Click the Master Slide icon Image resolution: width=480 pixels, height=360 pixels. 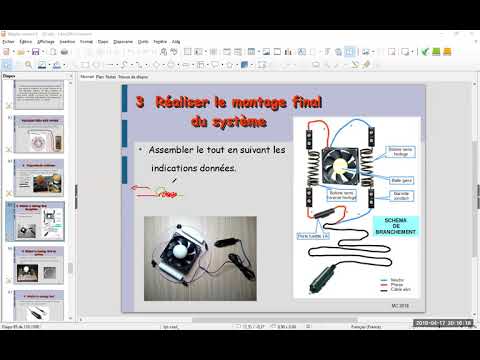[213, 52]
